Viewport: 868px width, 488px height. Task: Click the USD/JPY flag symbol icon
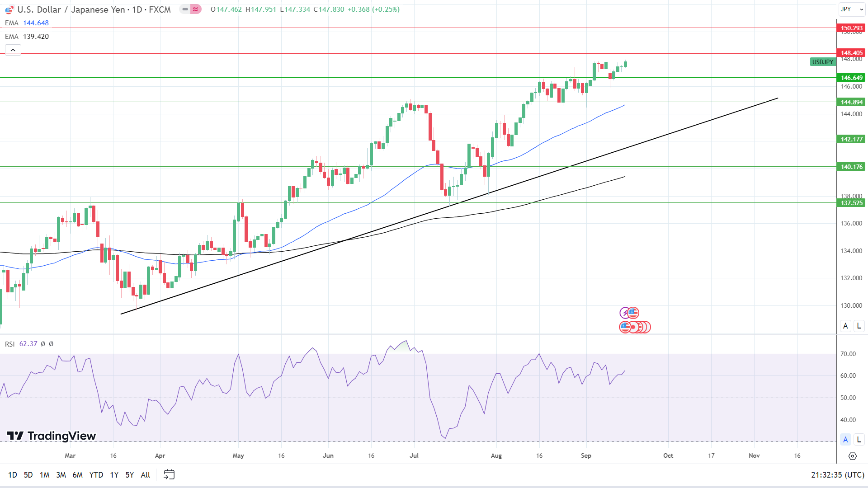9,9
